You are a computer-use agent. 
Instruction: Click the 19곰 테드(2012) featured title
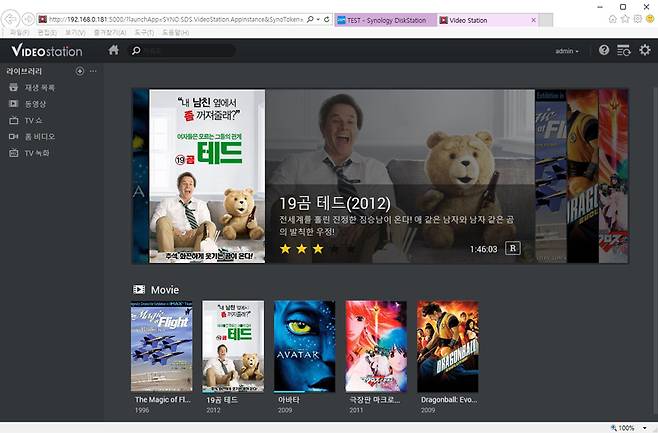click(335, 203)
